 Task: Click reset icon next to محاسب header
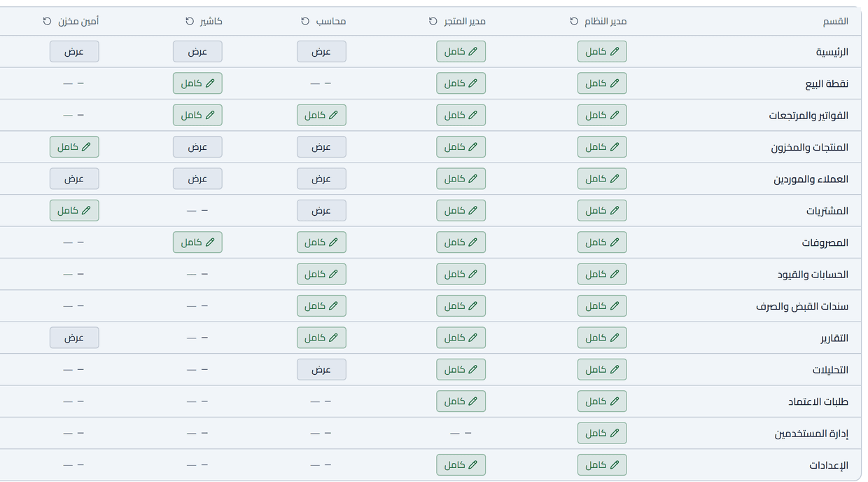point(305,21)
